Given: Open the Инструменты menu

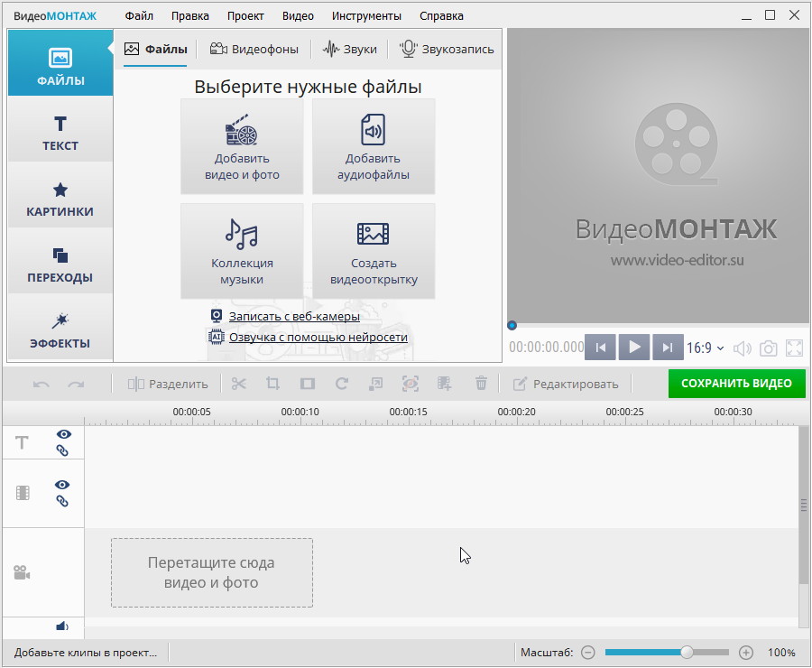Looking at the screenshot, I should click(x=366, y=16).
